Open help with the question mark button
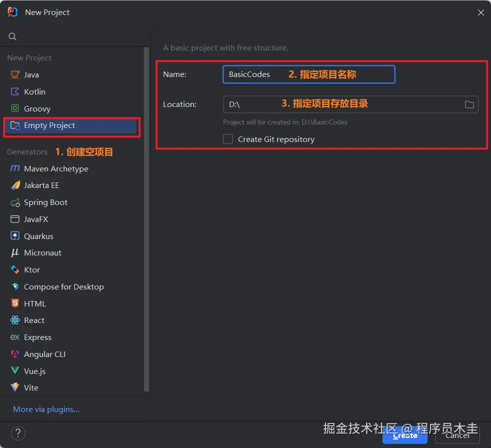 [18, 433]
